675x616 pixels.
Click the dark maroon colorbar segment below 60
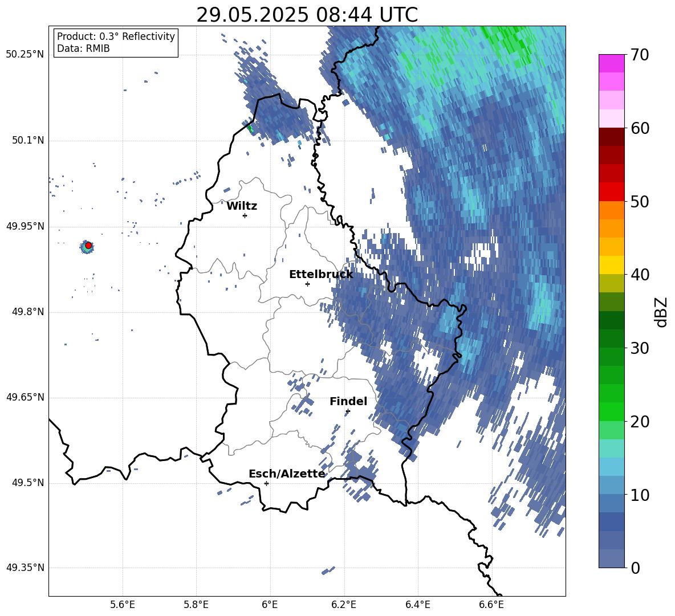point(611,137)
